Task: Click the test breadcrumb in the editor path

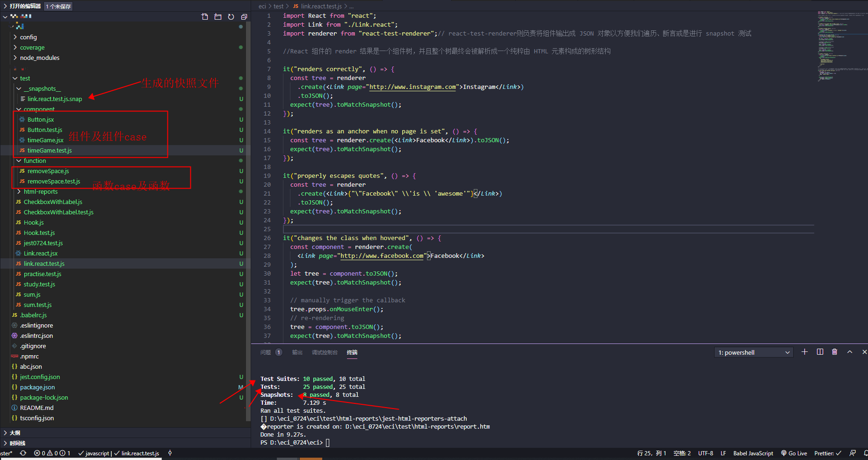Action: (x=278, y=6)
